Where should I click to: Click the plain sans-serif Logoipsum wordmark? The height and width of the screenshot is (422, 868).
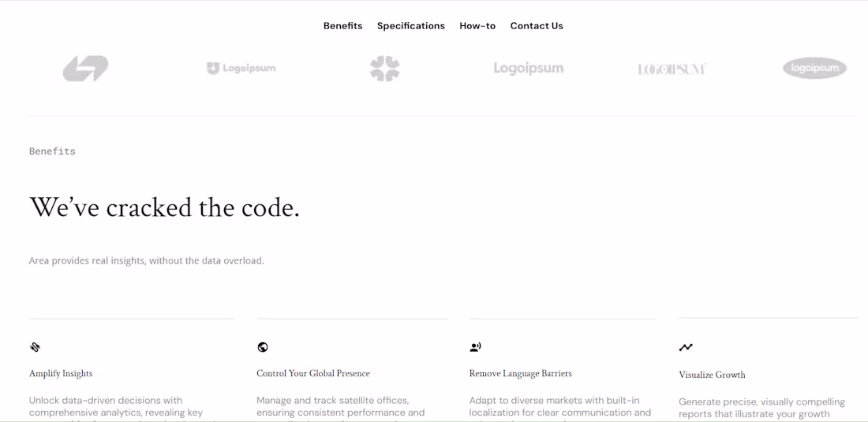pos(529,68)
